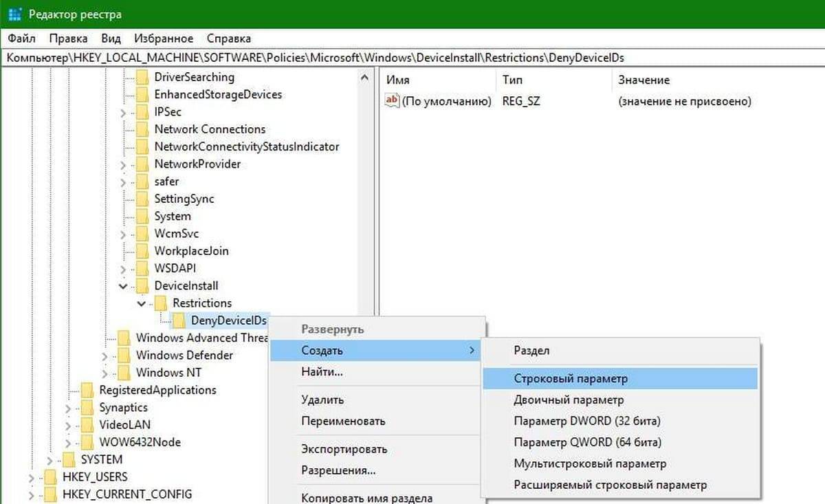This screenshot has width=825, height=504.
Task: Click the Значение column header
Action: click(718, 80)
